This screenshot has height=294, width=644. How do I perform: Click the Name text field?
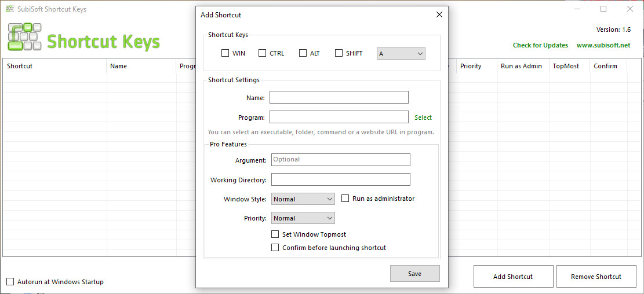click(x=339, y=97)
